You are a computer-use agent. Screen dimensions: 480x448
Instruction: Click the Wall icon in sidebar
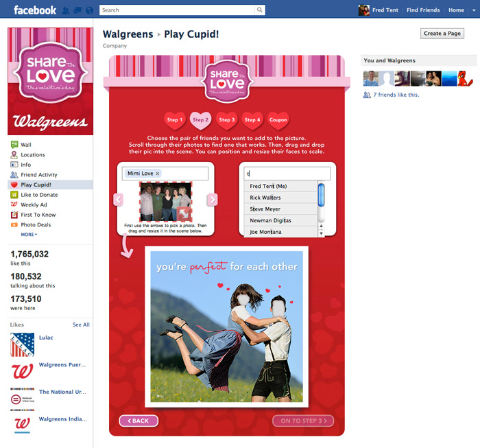(x=14, y=145)
